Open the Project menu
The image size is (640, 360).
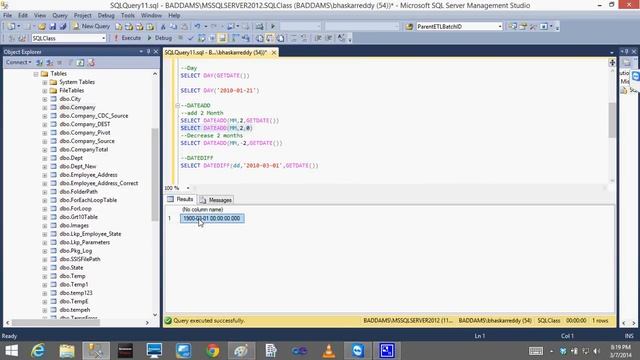pos(82,15)
